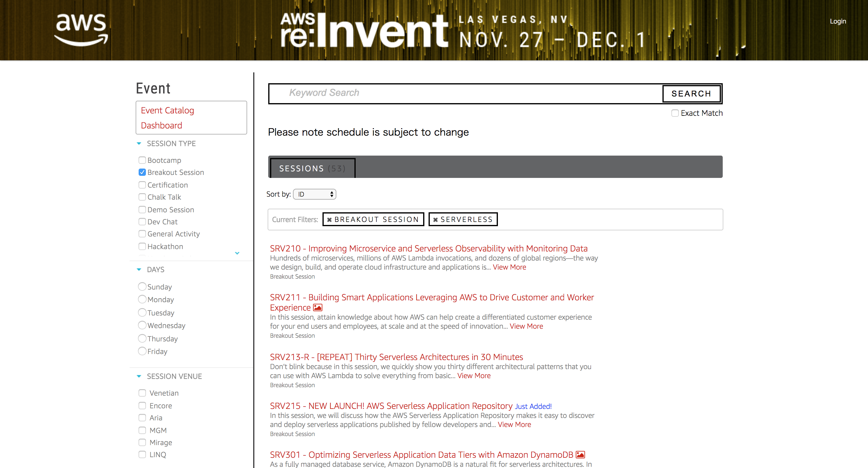Enable the Exact Match checkbox
Viewport: 868px width, 468px height.
(675, 113)
